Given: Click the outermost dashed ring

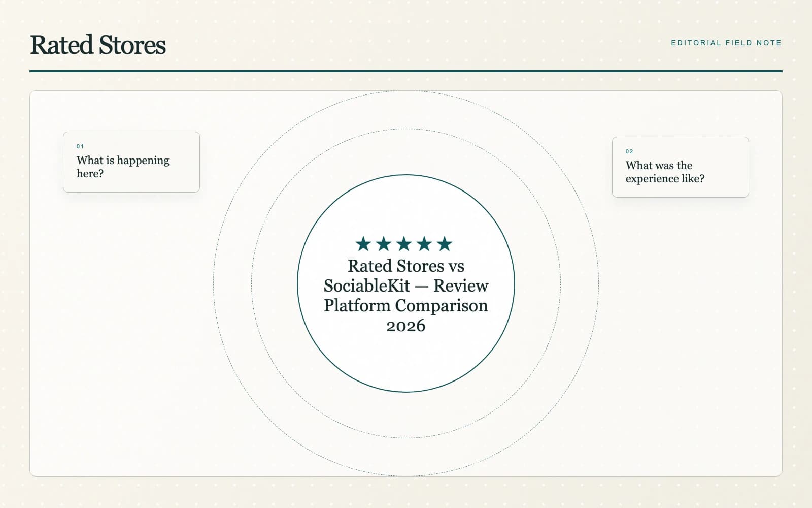Looking at the screenshot, I should (214, 283).
